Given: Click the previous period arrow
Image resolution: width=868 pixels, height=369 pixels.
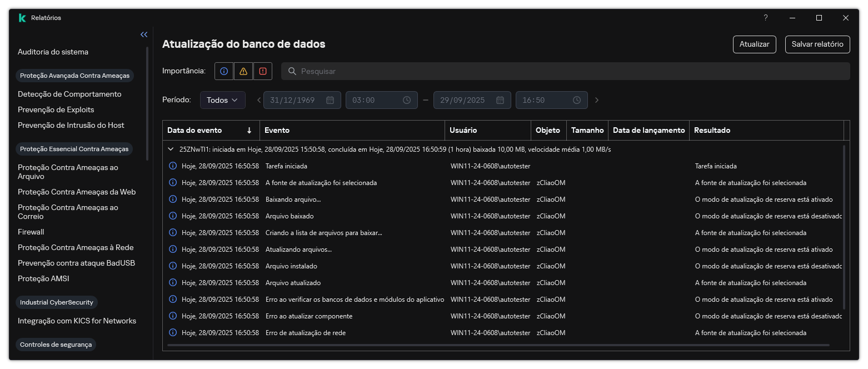Looking at the screenshot, I should (x=258, y=100).
